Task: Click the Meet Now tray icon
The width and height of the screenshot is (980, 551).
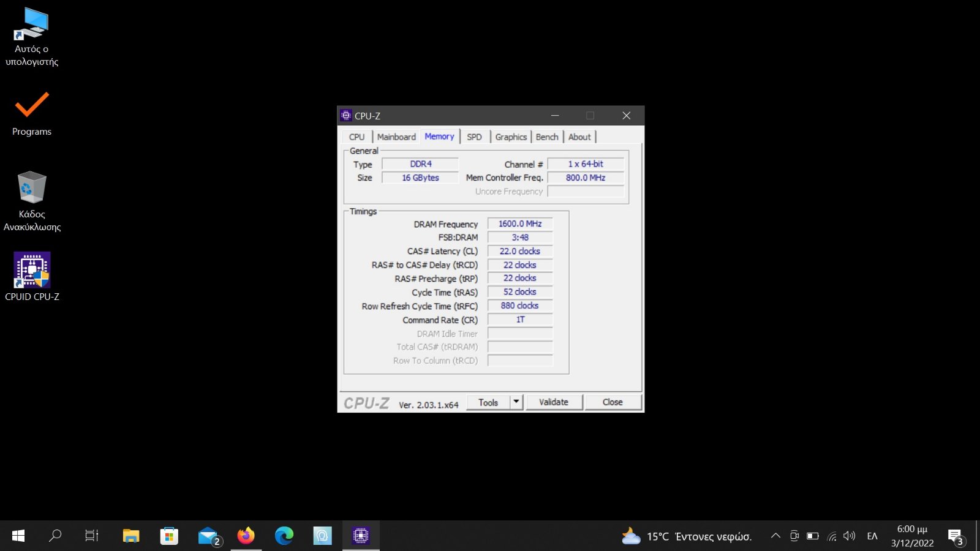Action: tap(794, 536)
